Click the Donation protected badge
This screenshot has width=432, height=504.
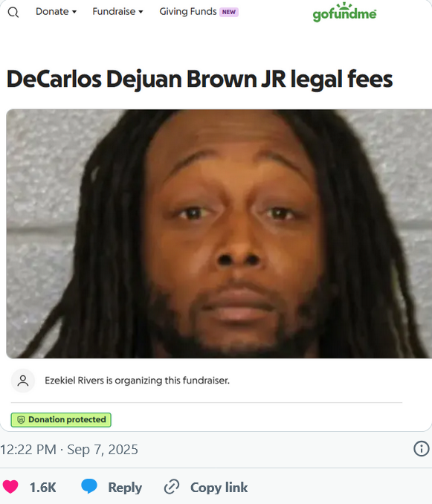point(61,420)
